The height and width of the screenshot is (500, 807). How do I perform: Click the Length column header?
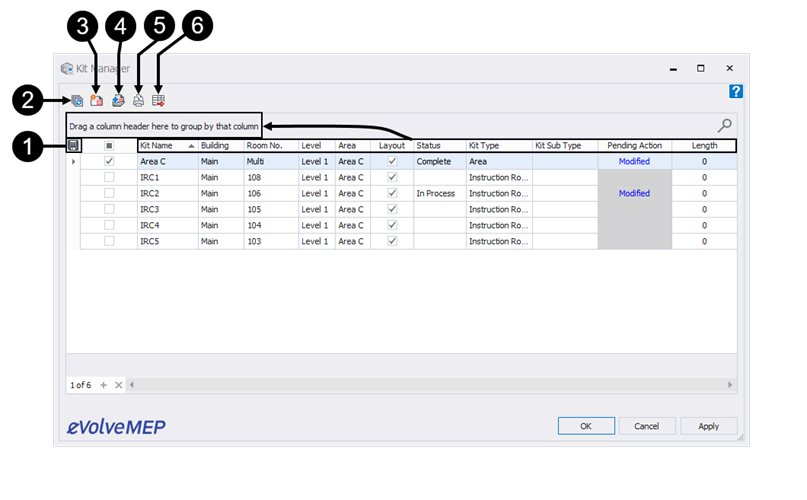(x=704, y=146)
